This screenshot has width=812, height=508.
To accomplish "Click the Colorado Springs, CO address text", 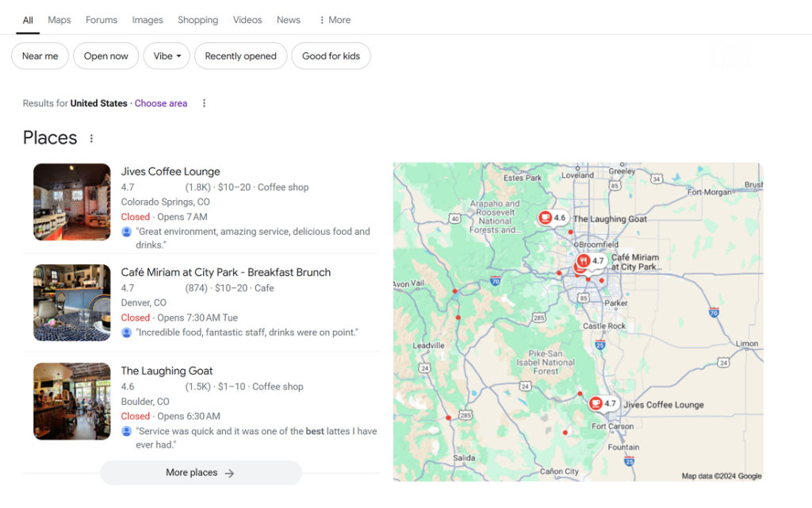I will pos(165,202).
